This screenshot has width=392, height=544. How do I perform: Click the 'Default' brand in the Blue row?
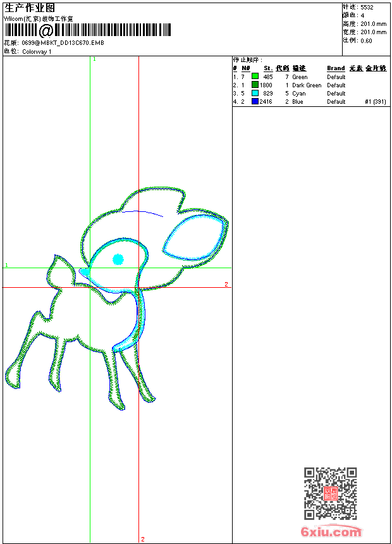pyautogui.click(x=336, y=102)
